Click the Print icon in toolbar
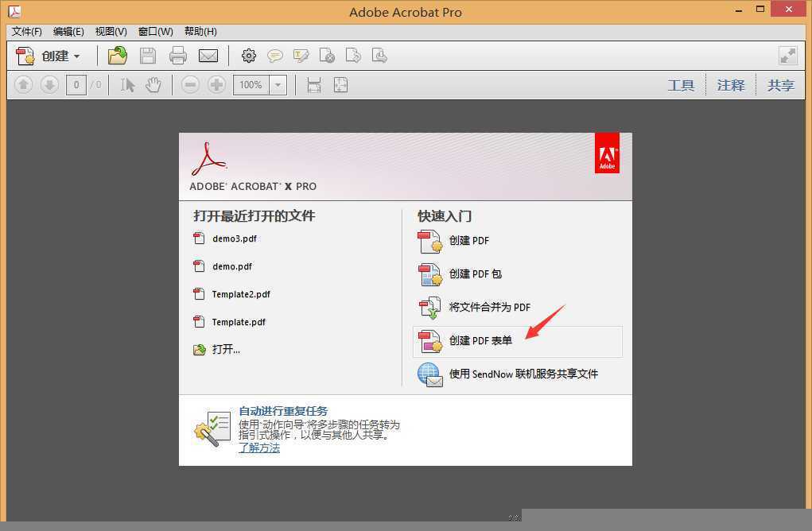Screen dimensions: 812x531 click(177, 56)
